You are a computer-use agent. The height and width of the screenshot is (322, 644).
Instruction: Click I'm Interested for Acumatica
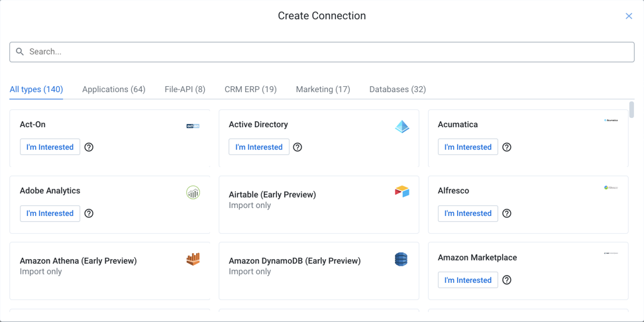468,147
